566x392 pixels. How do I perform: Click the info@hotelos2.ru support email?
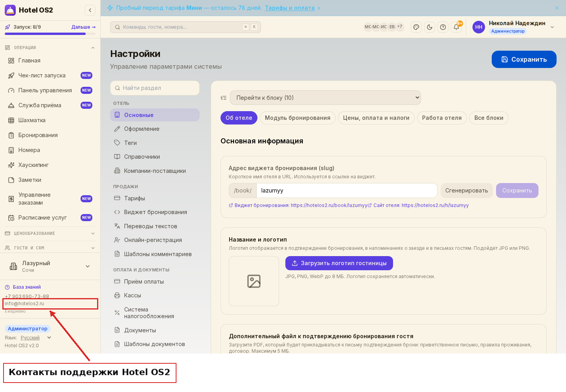click(x=24, y=304)
